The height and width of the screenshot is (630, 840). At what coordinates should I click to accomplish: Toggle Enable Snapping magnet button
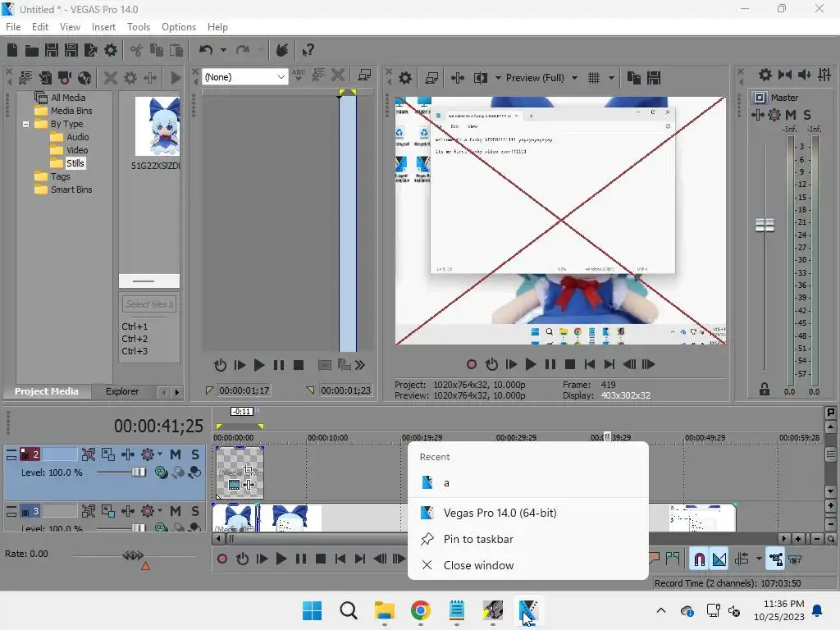[x=699, y=559]
